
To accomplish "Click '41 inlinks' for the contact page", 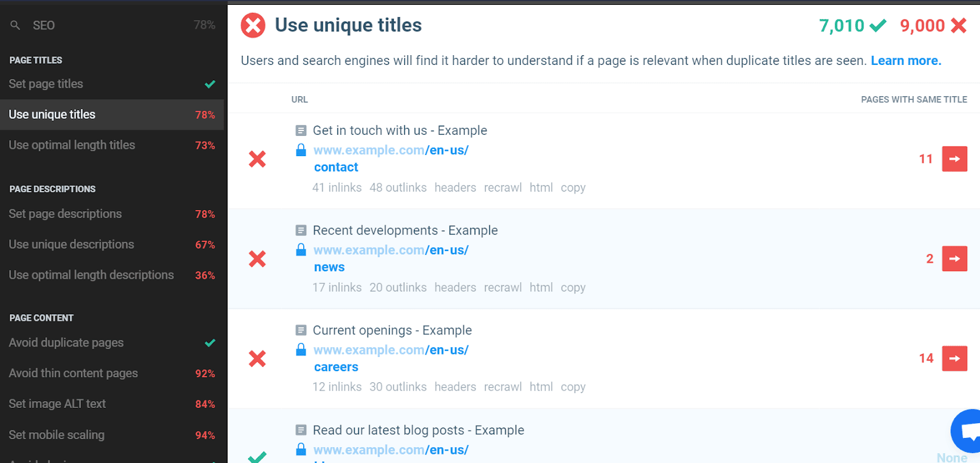I will [x=337, y=187].
